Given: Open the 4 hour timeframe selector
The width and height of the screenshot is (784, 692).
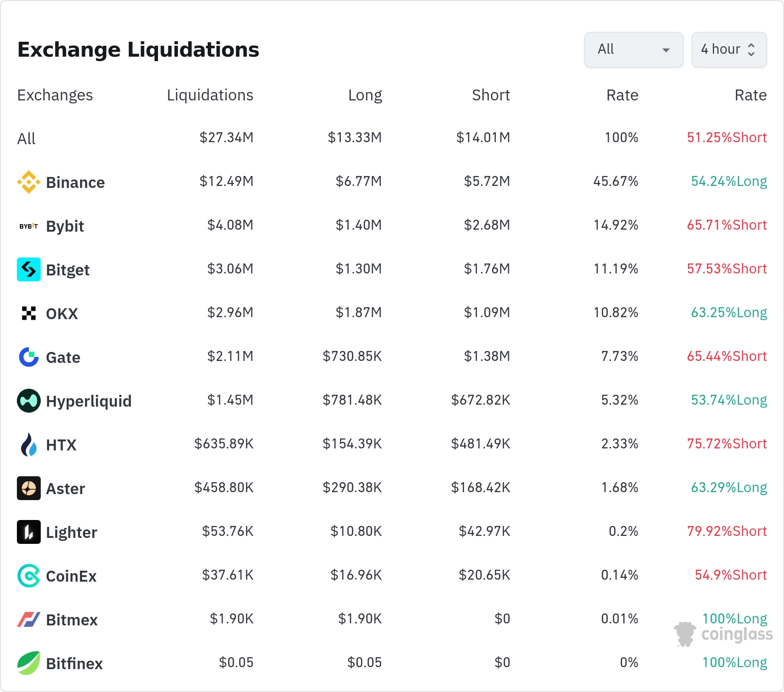Looking at the screenshot, I should (729, 50).
